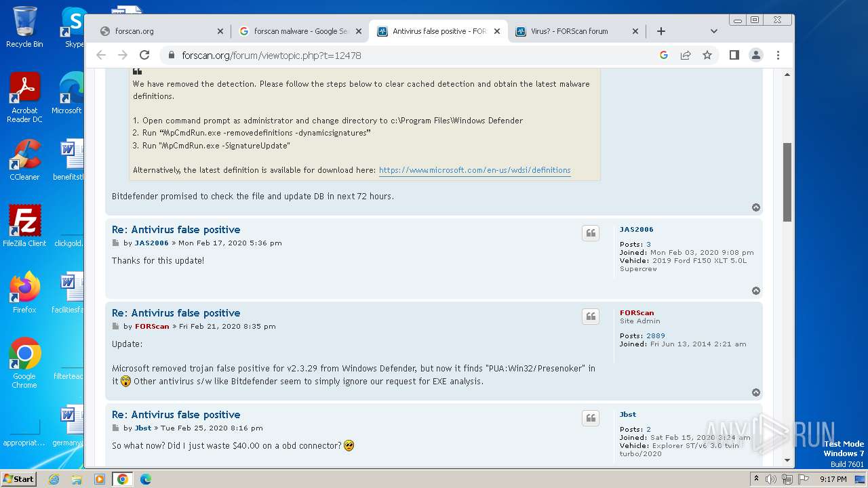Viewport: 868px width, 488px height.
Task: Jump to top from the Bitdefender post
Action: pyautogui.click(x=756, y=207)
